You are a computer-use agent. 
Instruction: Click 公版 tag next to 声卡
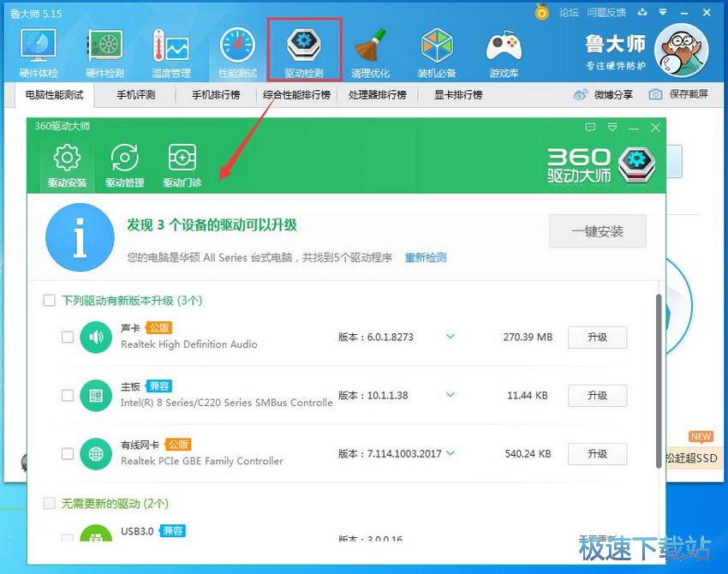click(x=159, y=328)
